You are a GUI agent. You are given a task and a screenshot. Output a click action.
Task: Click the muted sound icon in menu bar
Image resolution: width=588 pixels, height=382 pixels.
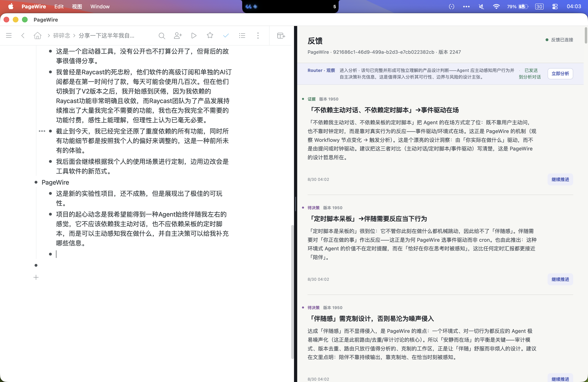pos(481,6)
